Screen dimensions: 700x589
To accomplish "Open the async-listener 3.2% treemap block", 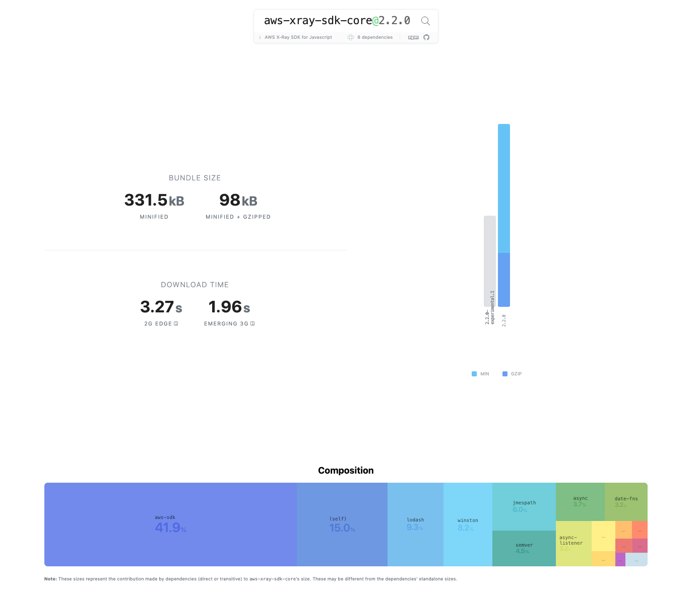I will click(x=574, y=544).
